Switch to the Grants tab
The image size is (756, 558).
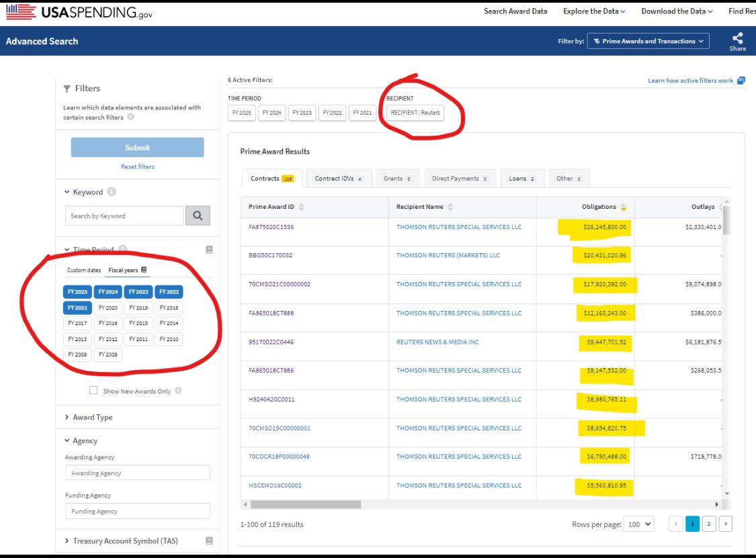(x=397, y=179)
